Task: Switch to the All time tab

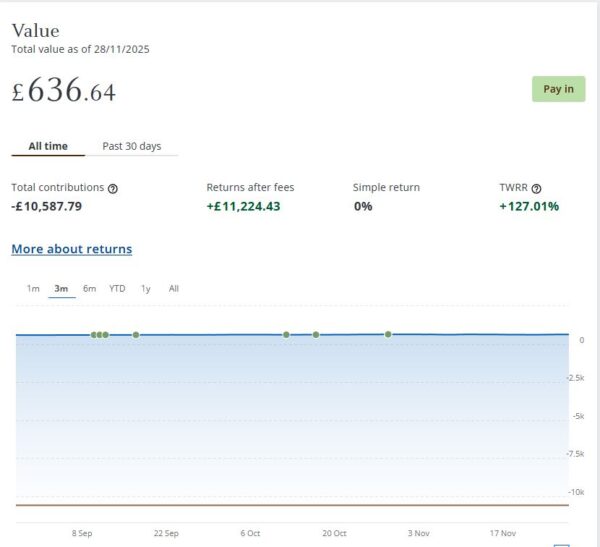Action: pos(48,146)
